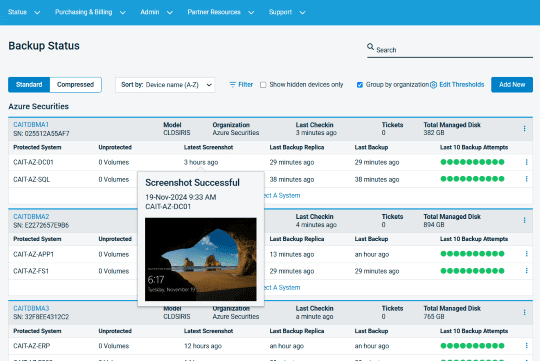This screenshot has width=540, height=361.
Task: Click the CAIT-AZ-DC01 backup attempts dots
Action: [x=472, y=162]
